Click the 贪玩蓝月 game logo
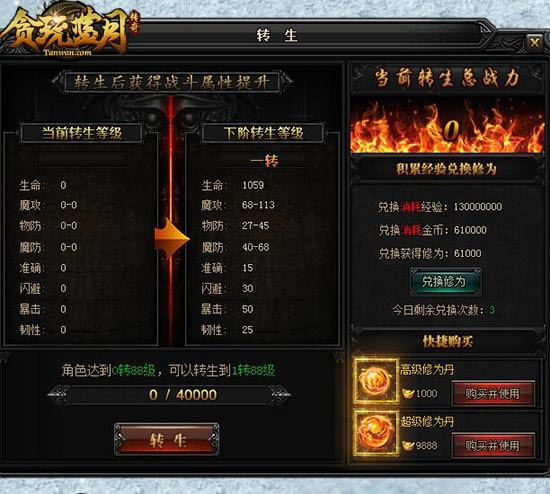Viewport: 550px width, 494px height. [69, 32]
